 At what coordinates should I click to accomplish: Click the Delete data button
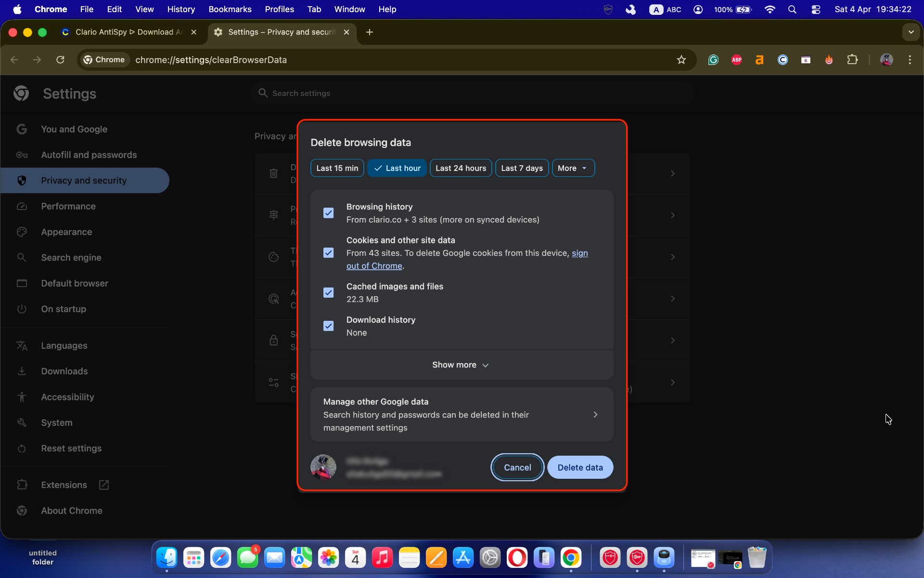pos(580,467)
